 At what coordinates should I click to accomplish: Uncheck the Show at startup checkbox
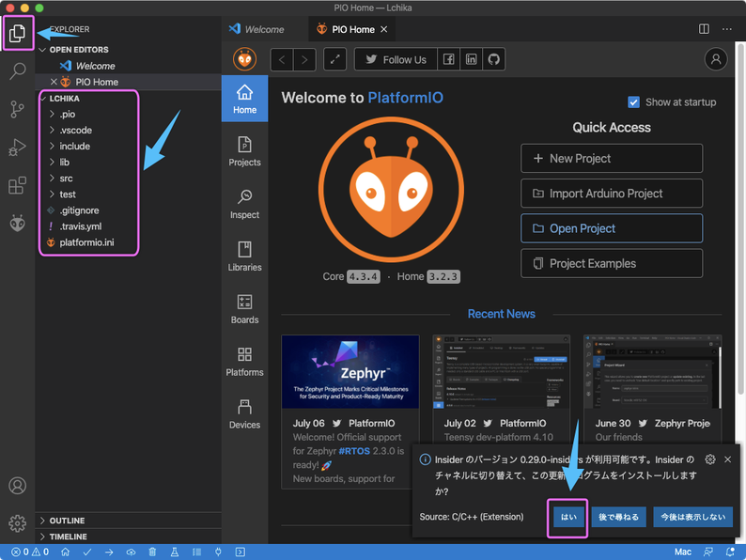[x=634, y=102]
